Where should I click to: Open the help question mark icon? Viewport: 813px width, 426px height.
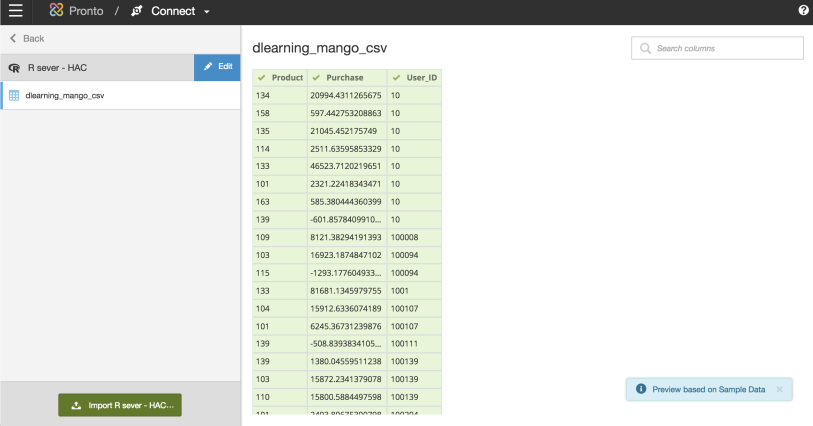tap(803, 11)
